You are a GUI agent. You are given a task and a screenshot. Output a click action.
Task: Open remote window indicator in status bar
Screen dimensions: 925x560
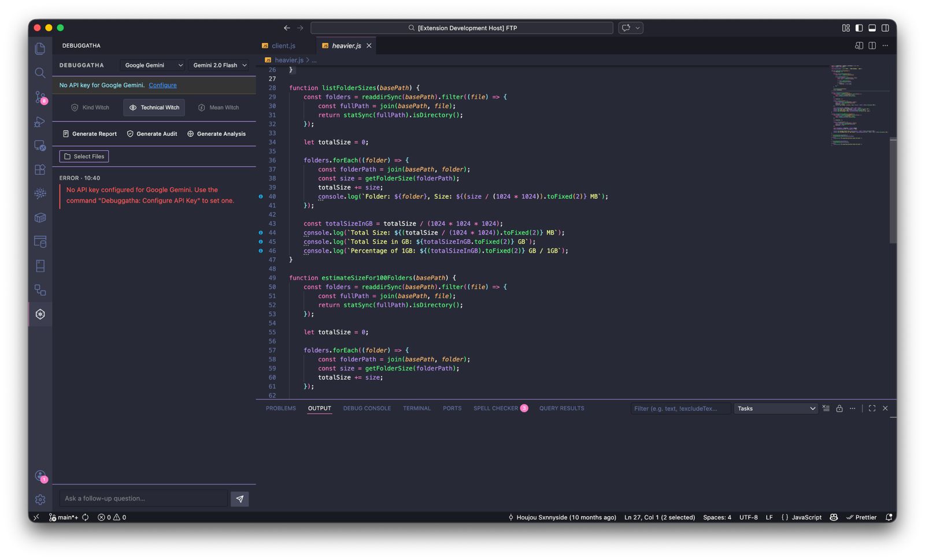click(x=36, y=517)
